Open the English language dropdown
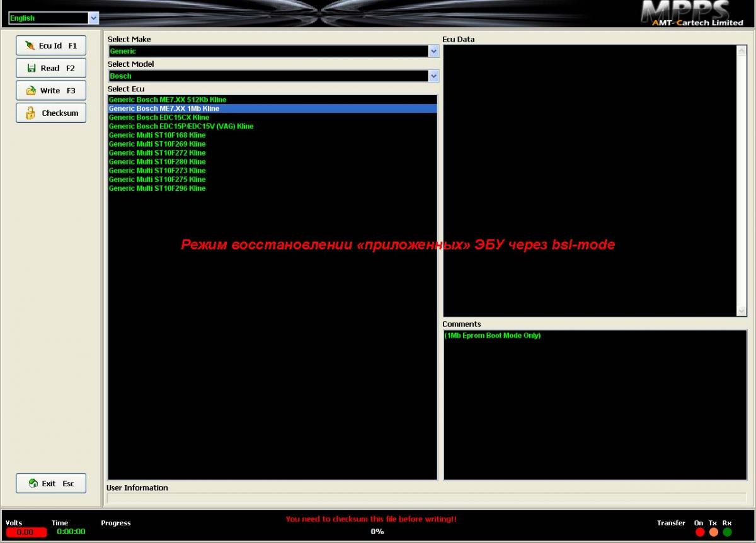Screen dimensions: 756x543 coord(94,18)
